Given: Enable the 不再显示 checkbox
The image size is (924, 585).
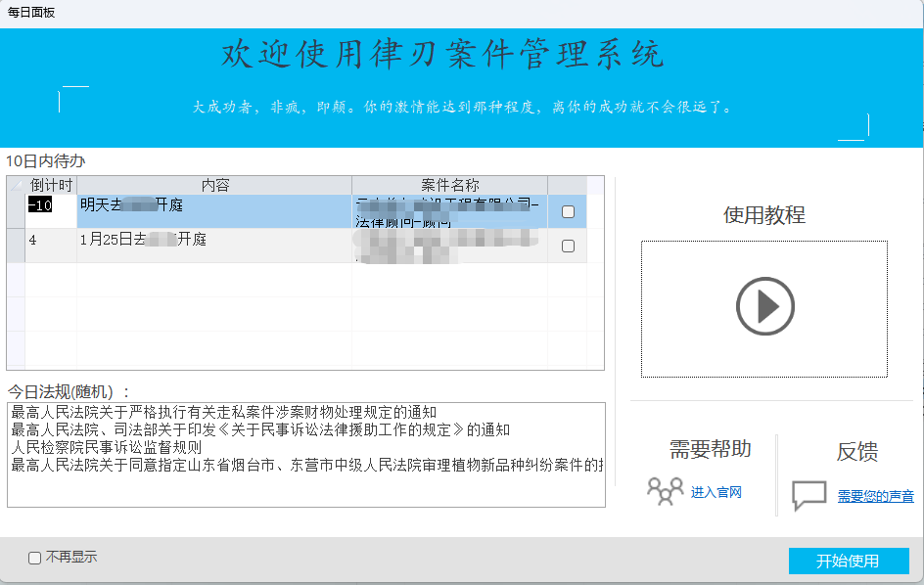Looking at the screenshot, I should tap(35, 558).
